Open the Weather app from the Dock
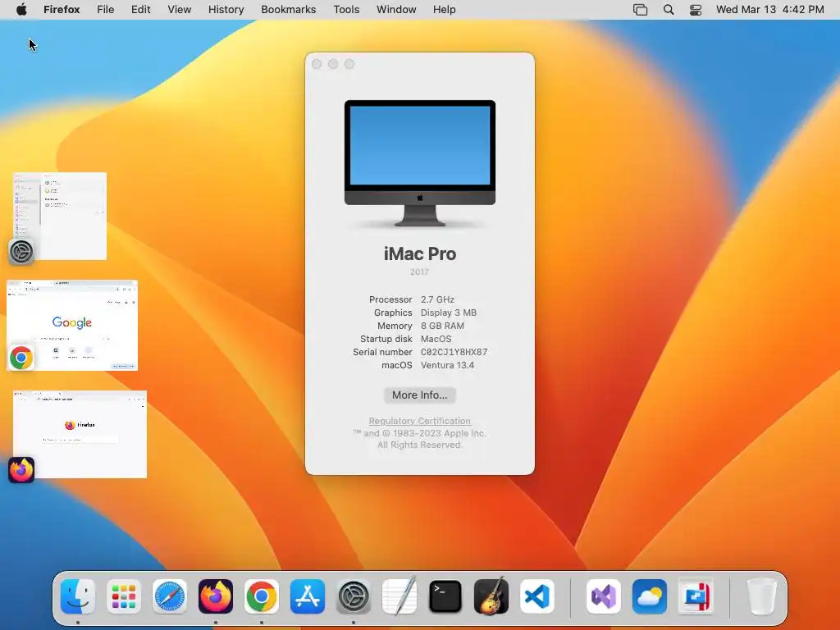840x630 pixels. click(650, 596)
